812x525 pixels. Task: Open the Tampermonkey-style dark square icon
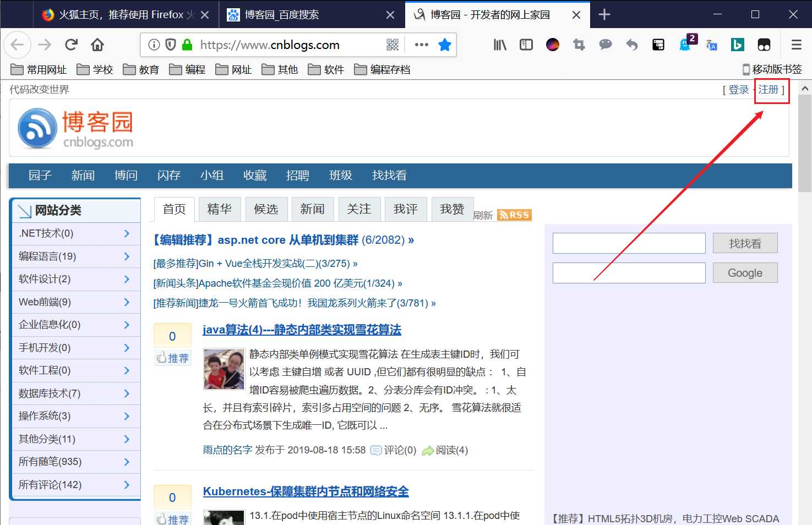[x=764, y=45]
